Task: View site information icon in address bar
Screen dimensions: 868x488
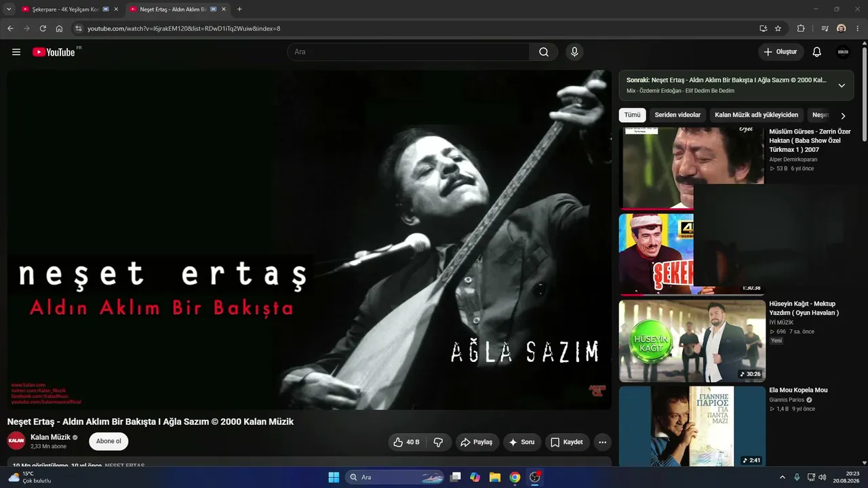Action: pyautogui.click(x=78, y=28)
